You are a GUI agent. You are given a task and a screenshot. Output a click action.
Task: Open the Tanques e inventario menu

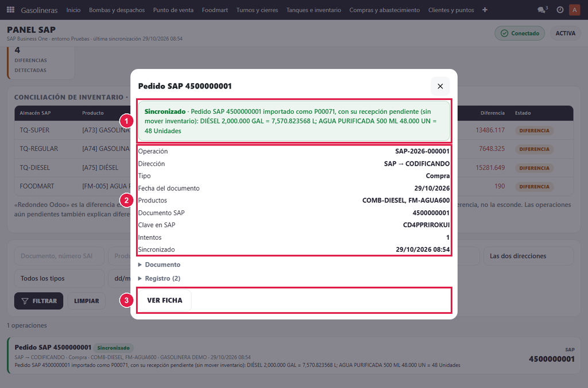click(x=314, y=10)
